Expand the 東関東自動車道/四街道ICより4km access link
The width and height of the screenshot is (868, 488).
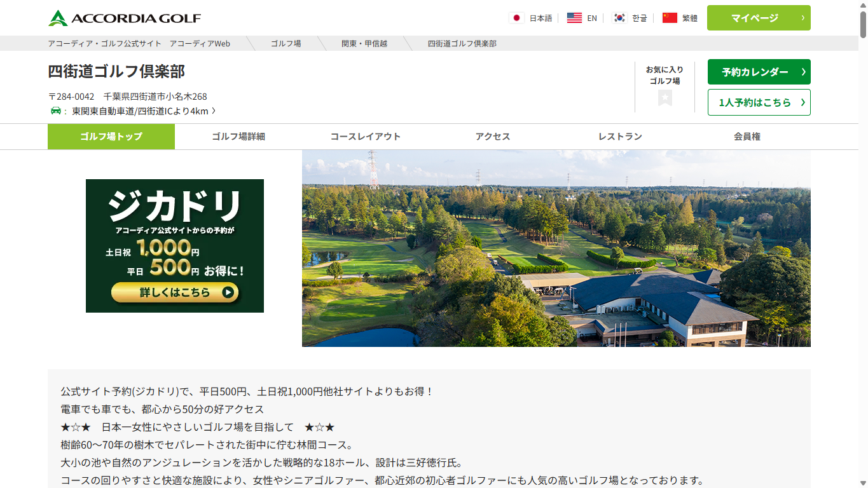[144, 111]
